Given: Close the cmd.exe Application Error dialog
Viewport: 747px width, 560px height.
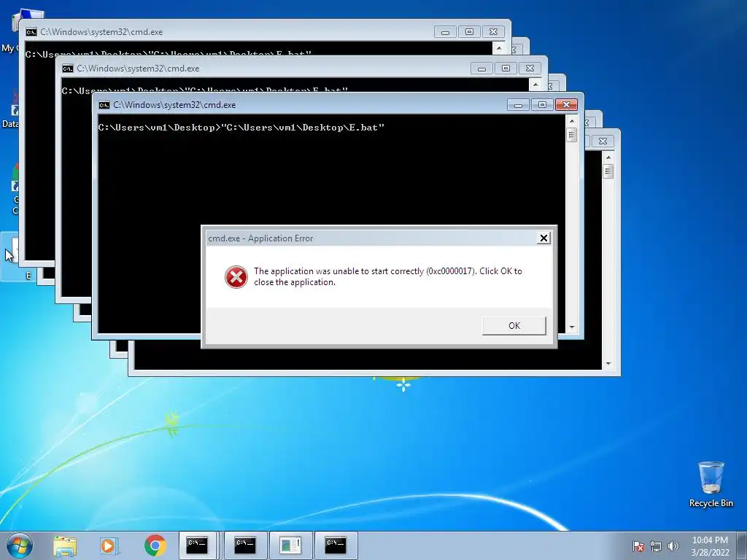Looking at the screenshot, I should [543, 238].
